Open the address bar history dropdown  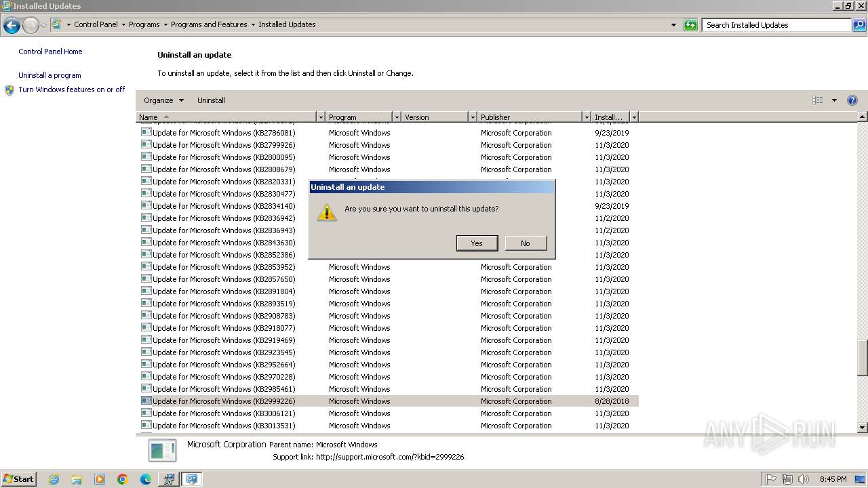tap(673, 25)
